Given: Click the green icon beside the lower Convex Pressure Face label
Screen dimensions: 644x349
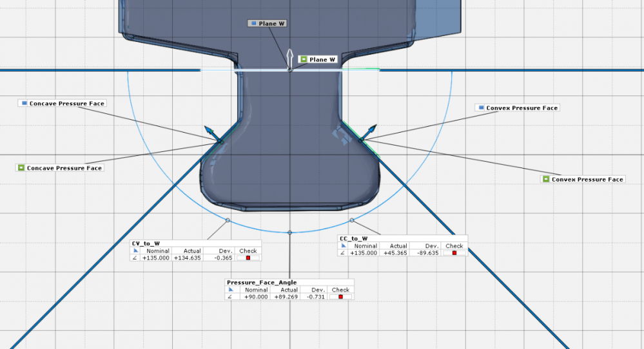Looking at the screenshot, I should tap(546, 179).
